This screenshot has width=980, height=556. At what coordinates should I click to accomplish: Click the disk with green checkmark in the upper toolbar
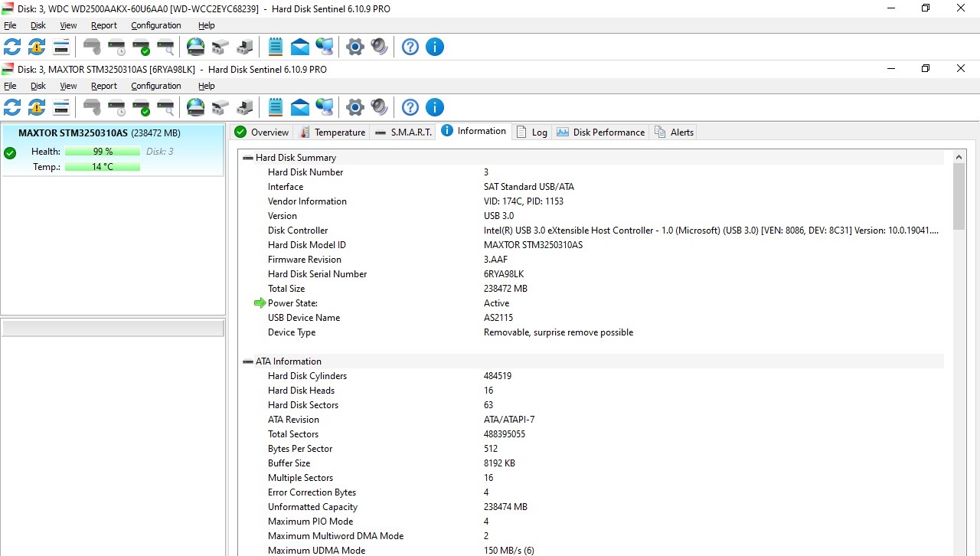[x=141, y=47]
